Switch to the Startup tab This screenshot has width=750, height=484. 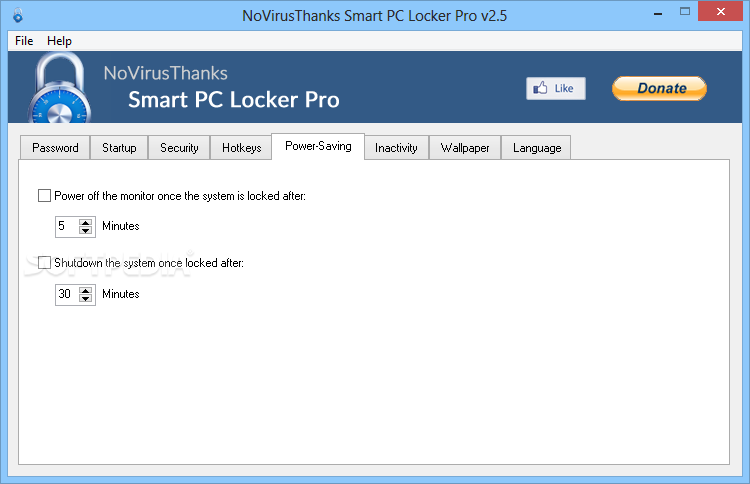click(119, 148)
